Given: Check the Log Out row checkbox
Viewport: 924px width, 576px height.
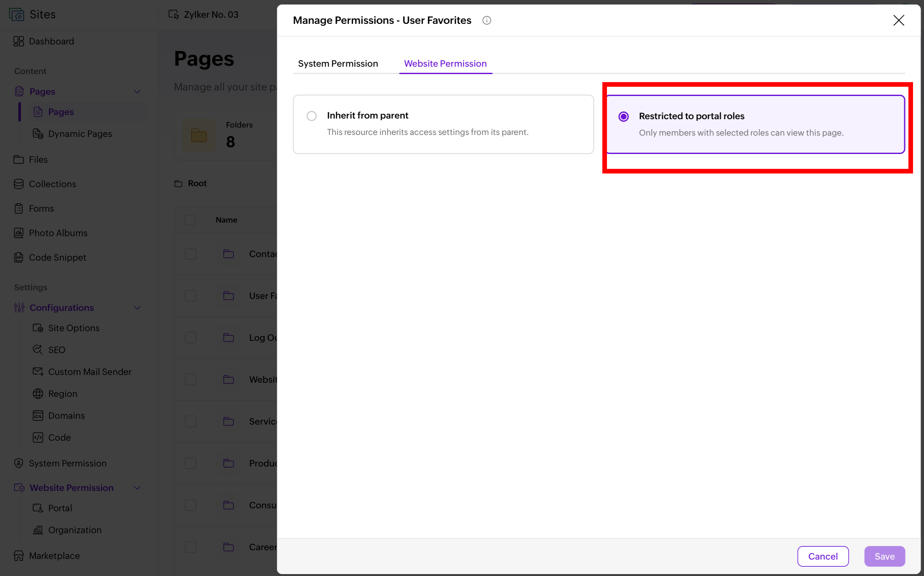Looking at the screenshot, I should [190, 338].
